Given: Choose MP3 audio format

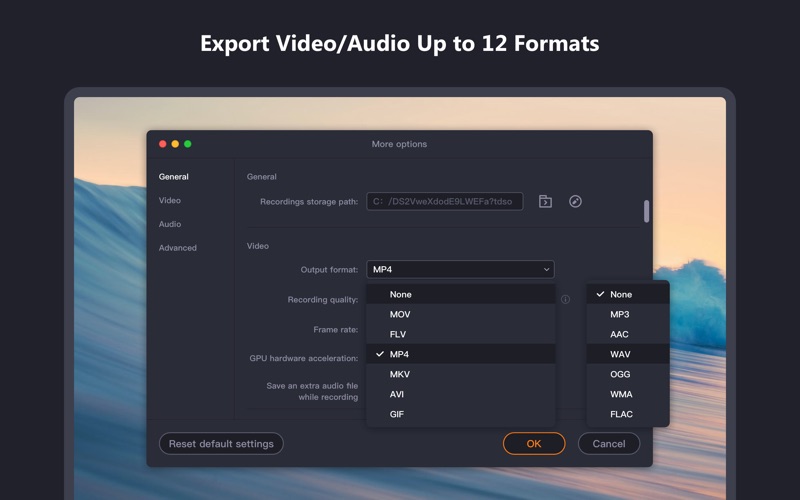Looking at the screenshot, I should (x=628, y=314).
